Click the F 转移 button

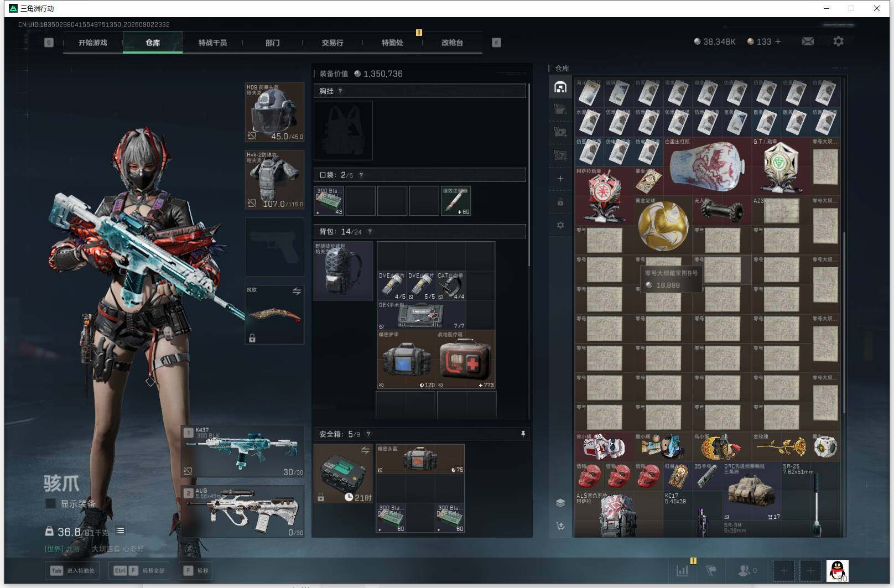(x=196, y=570)
